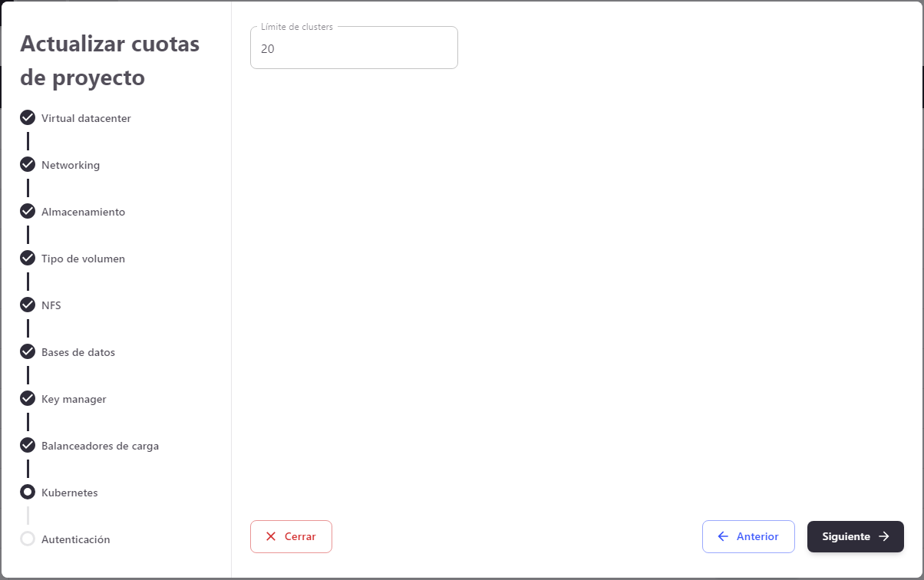Select the active Kubernetes step circle
Image resolution: width=924 pixels, height=580 pixels.
28,492
